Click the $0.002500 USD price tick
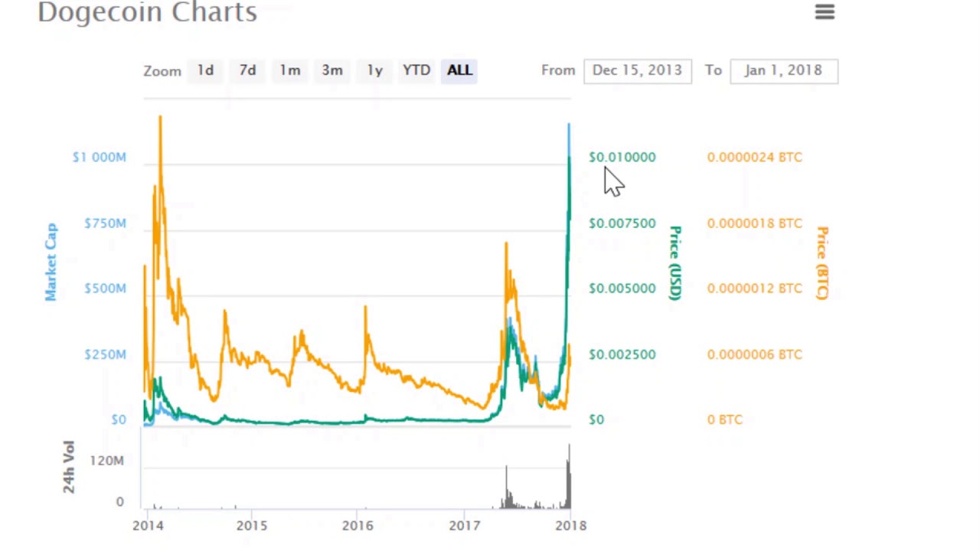 pos(622,354)
